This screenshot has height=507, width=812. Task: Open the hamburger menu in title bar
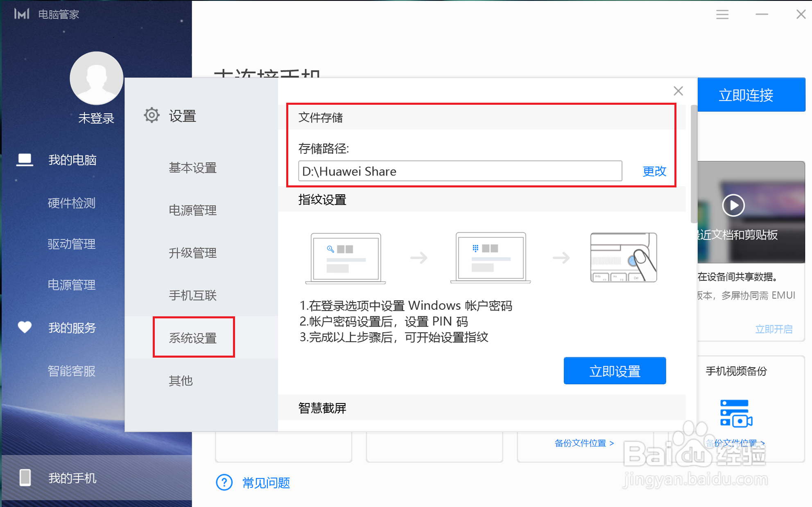coord(722,15)
